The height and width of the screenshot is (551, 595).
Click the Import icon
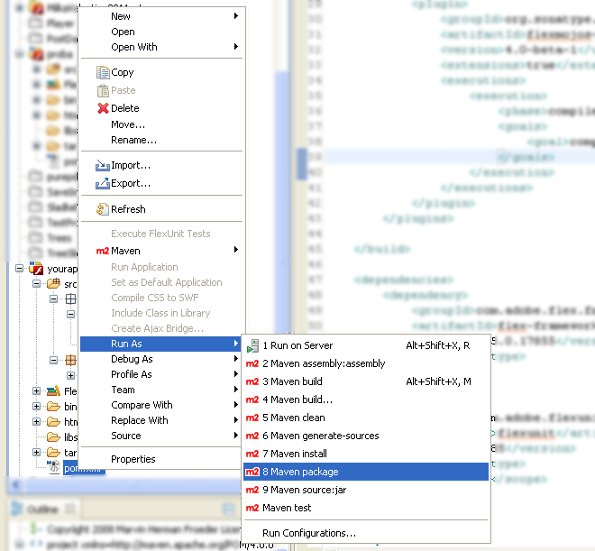(102, 165)
